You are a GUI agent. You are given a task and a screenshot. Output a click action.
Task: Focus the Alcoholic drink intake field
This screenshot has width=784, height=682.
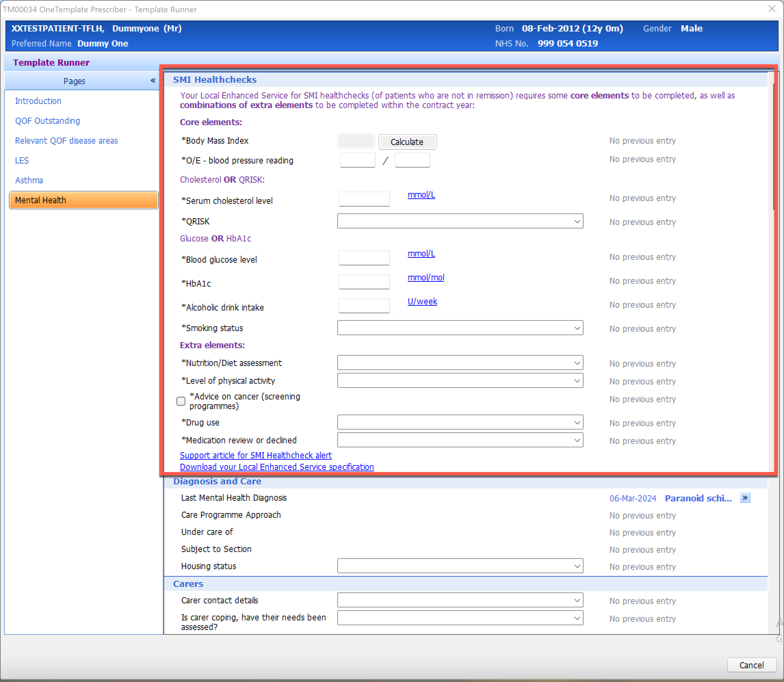(x=364, y=306)
